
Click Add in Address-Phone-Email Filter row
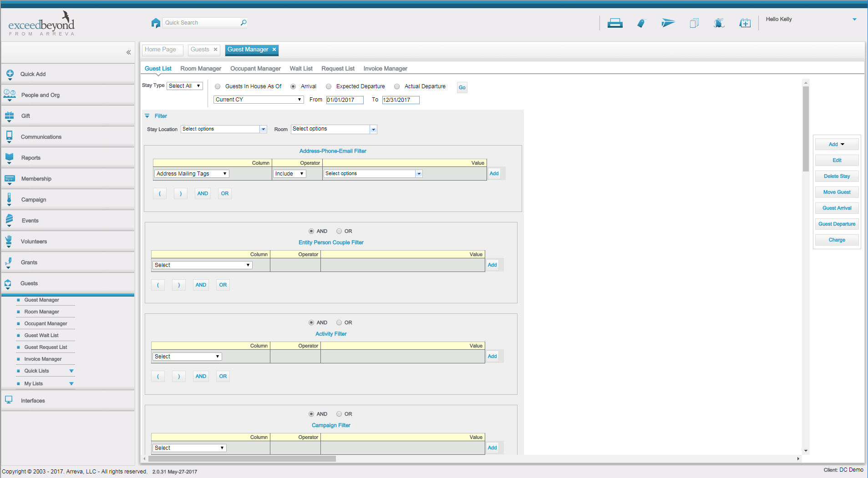pyautogui.click(x=494, y=173)
